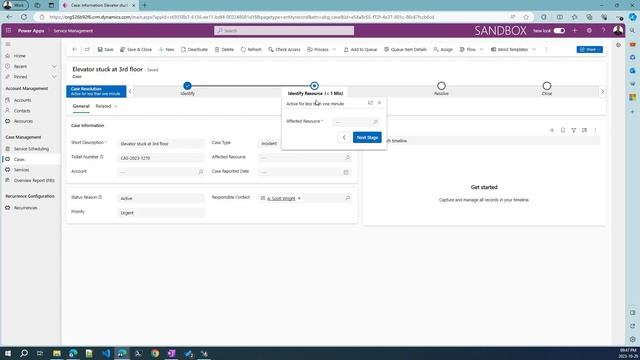The height and width of the screenshot is (360, 640).
Task: Edit the Short Description field
Action: (x=161, y=144)
